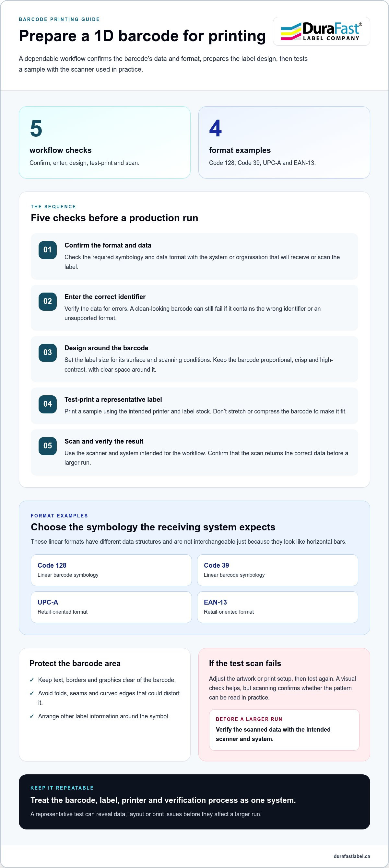Select the 02 step number badge
Screen dimensions: 389x868
click(x=48, y=301)
